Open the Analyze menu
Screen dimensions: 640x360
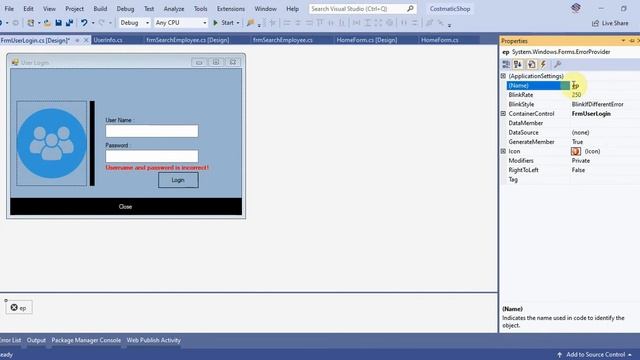[x=174, y=9]
